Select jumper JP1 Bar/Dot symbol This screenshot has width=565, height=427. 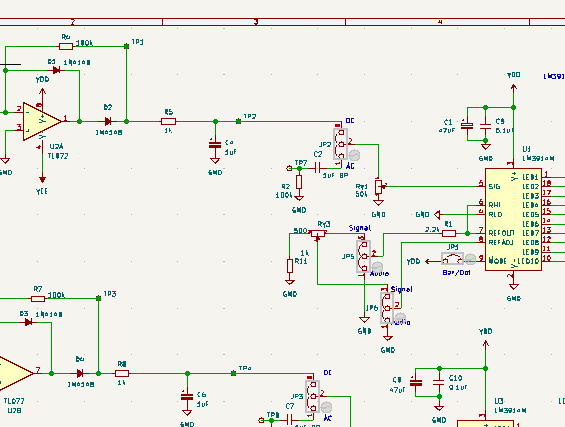coord(453,259)
